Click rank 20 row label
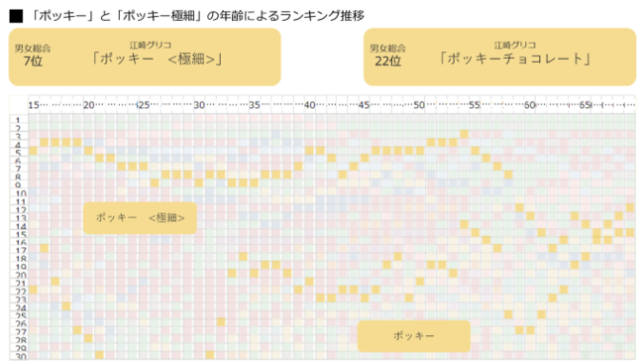The height and width of the screenshot is (362, 644). click(x=21, y=275)
